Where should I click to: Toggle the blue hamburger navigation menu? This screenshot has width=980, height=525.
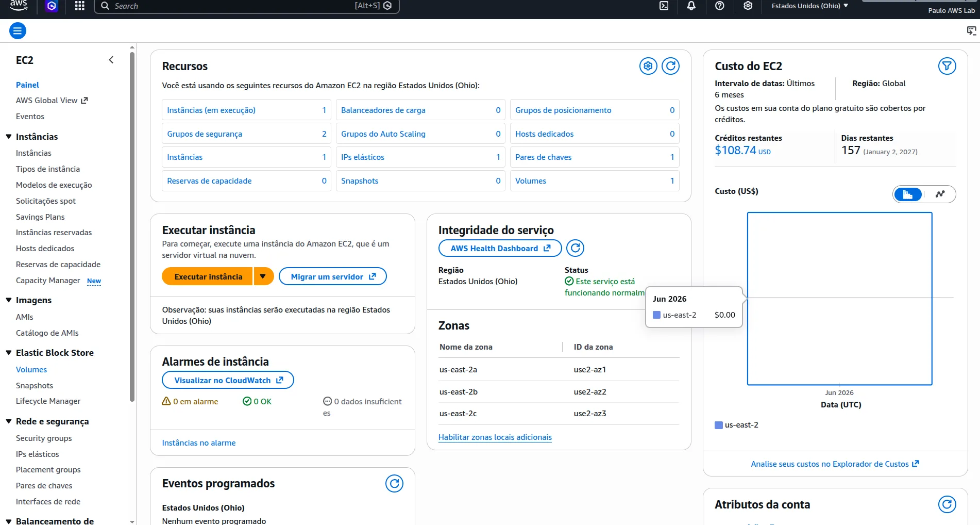[18, 31]
